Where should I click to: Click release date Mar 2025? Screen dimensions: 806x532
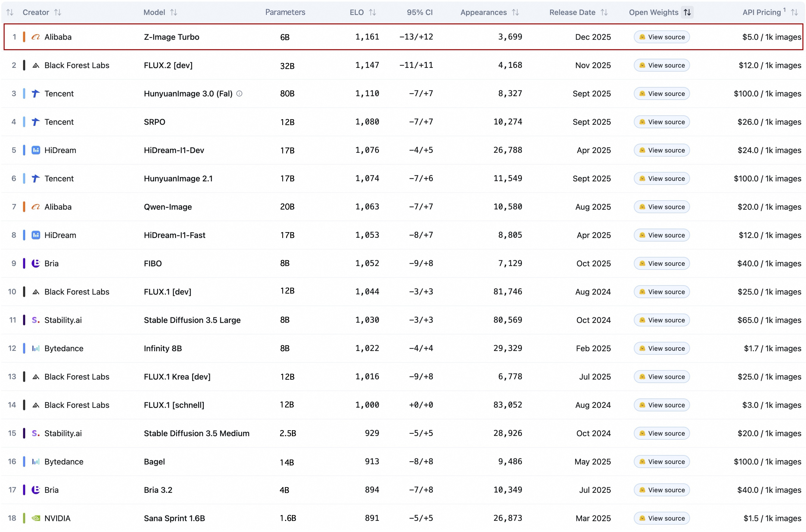[x=593, y=518]
